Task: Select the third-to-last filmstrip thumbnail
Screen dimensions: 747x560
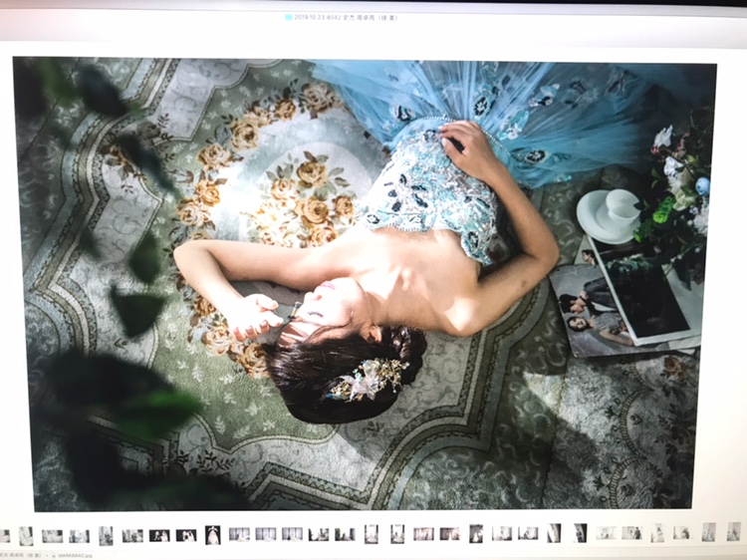Action: pos(681,533)
